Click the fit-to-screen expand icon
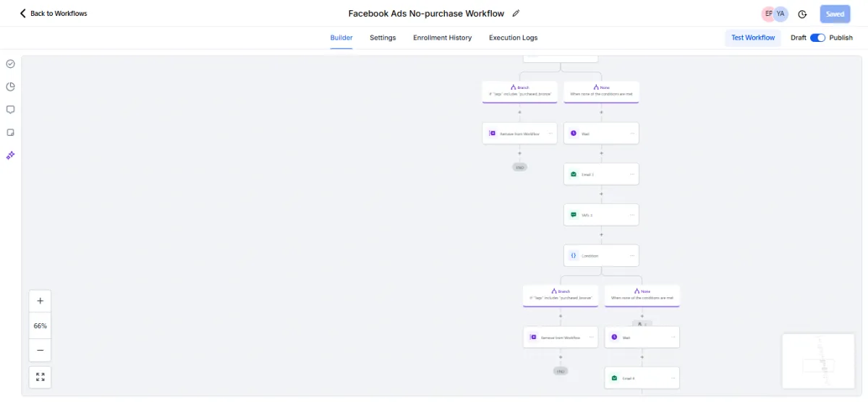The image size is (868, 402). [x=40, y=377]
